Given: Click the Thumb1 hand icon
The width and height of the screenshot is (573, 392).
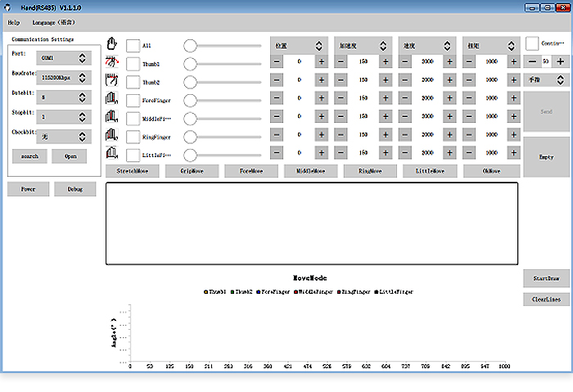Looking at the screenshot, I should point(112,62).
